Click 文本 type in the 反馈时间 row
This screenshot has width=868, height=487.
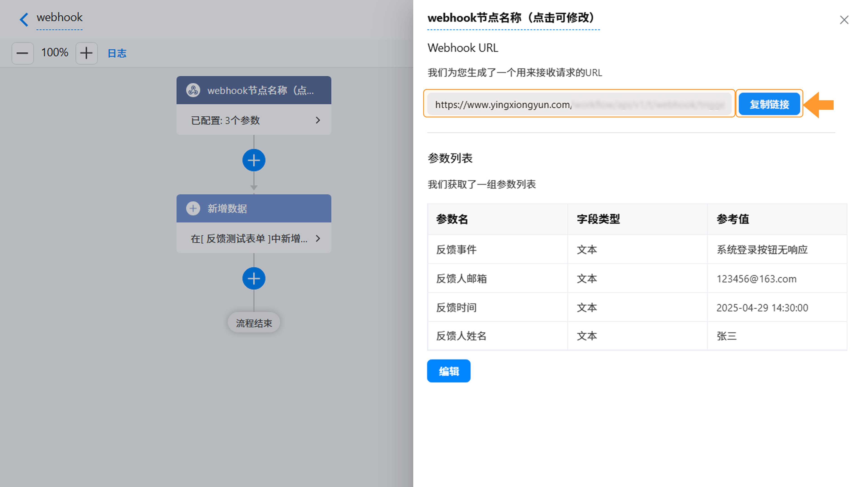tap(587, 307)
